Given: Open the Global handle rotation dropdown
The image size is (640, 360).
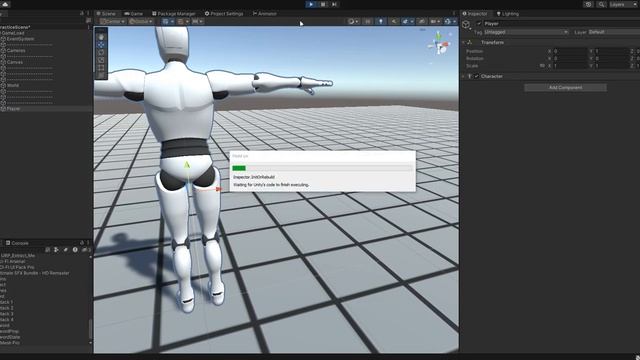Looking at the screenshot, I should [141, 21].
